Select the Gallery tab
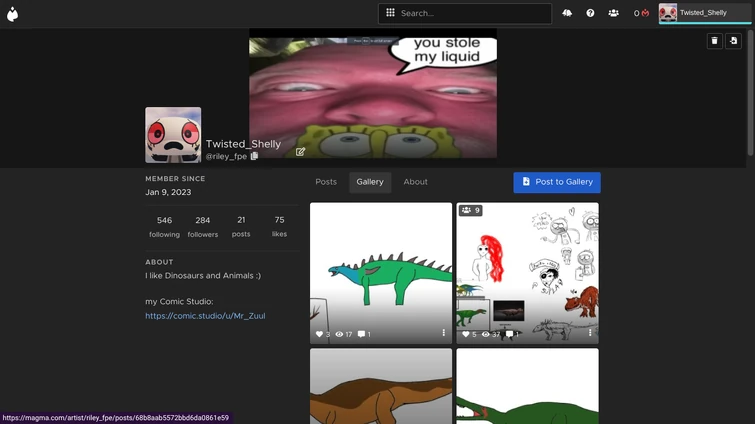755x424 pixels. click(370, 182)
